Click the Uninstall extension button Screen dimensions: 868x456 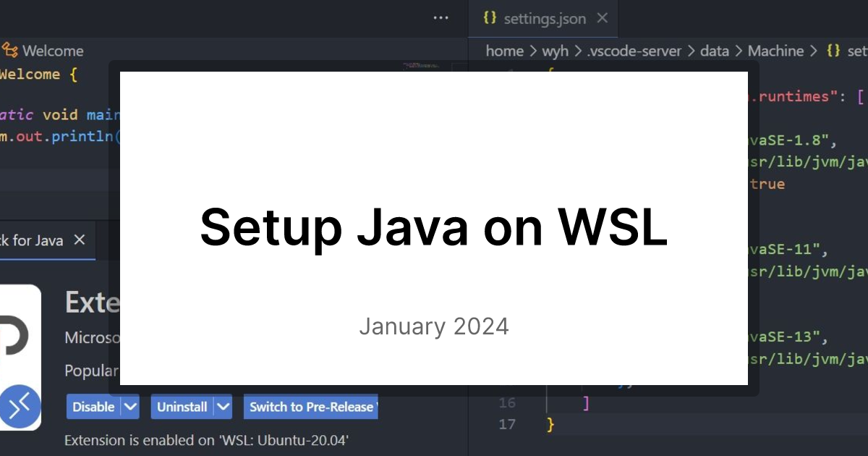click(x=182, y=407)
